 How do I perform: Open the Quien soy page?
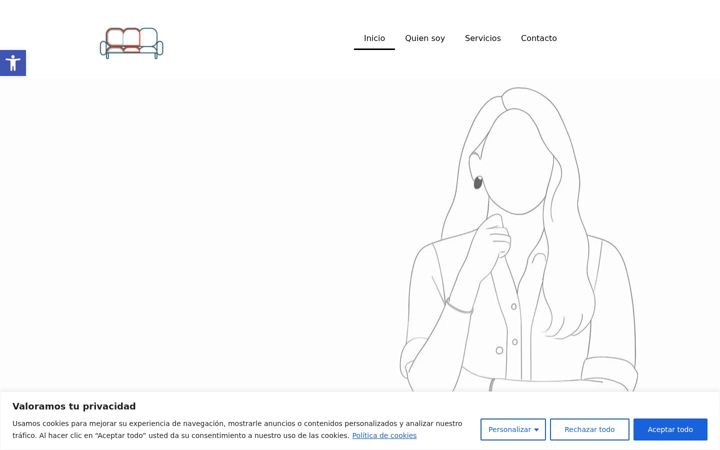[x=425, y=38]
